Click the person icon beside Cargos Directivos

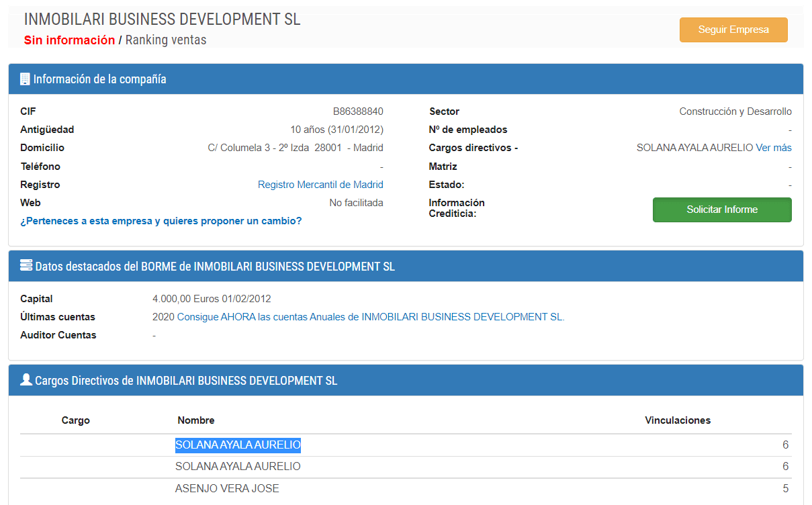click(x=26, y=380)
